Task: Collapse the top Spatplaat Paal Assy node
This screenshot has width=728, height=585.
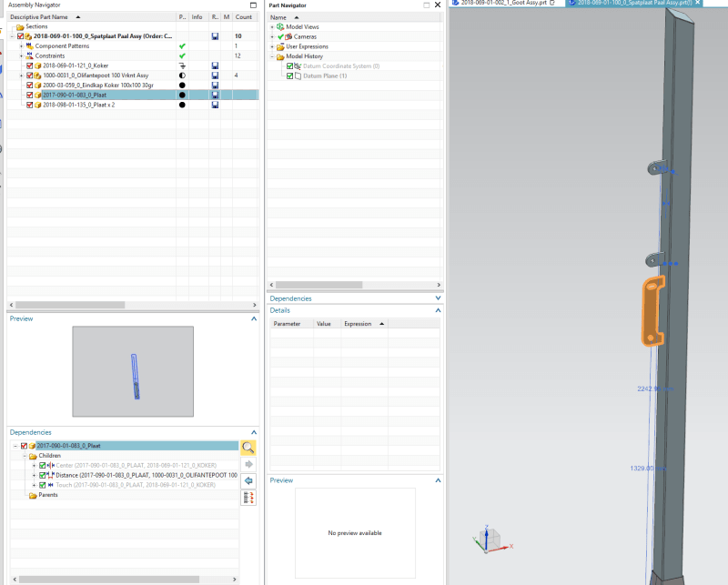Action: click(x=13, y=36)
